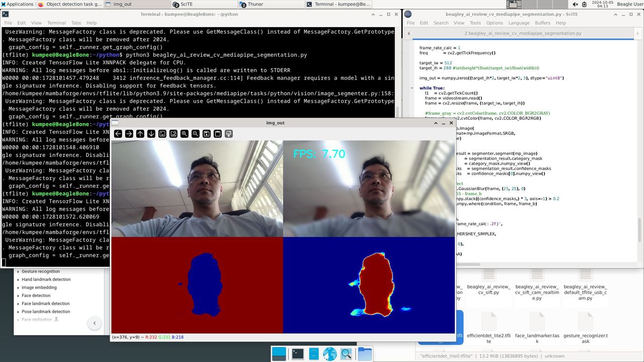644x362 pixels.
Task: Open the SciTE Options menu
Action: [x=495, y=23]
